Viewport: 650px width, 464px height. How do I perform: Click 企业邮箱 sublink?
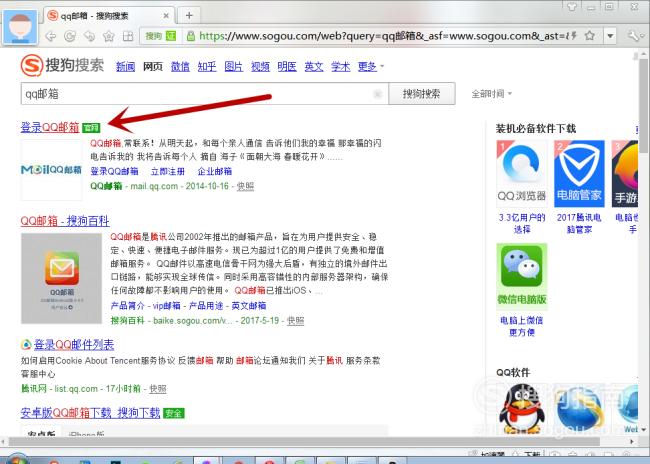coord(215,171)
